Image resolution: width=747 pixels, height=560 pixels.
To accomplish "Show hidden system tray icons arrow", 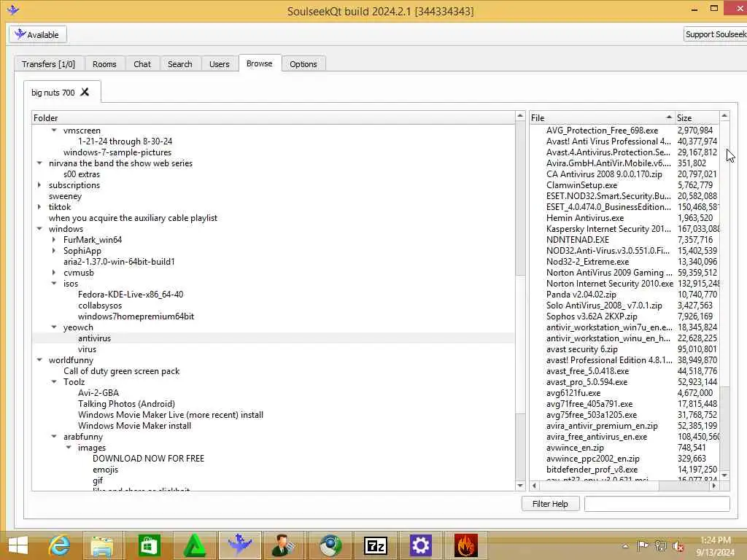I will (625, 545).
